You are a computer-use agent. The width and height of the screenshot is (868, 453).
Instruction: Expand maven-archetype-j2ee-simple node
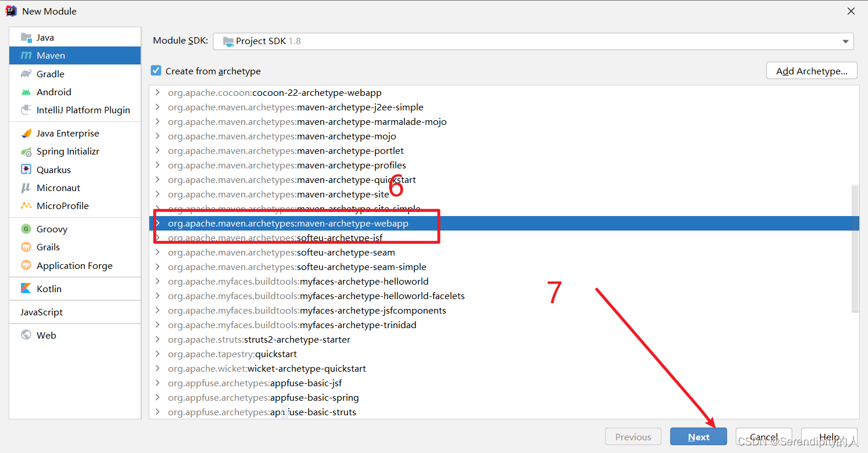click(157, 107)
